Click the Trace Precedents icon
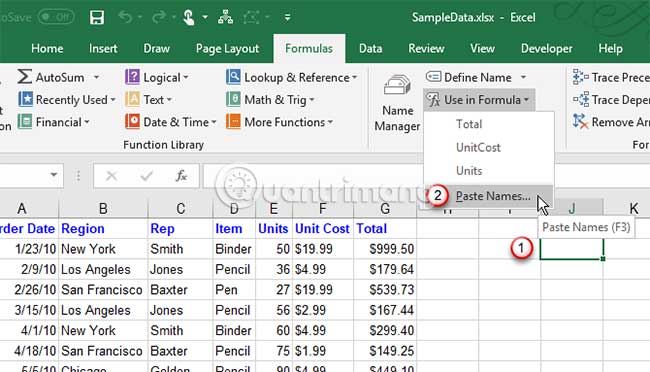The image size is (650, 372). (580, 77)
